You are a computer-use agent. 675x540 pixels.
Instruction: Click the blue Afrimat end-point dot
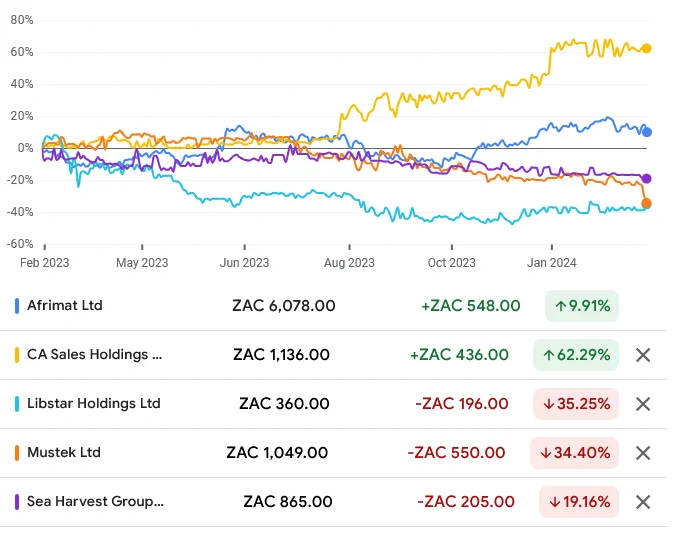[647, 133]
